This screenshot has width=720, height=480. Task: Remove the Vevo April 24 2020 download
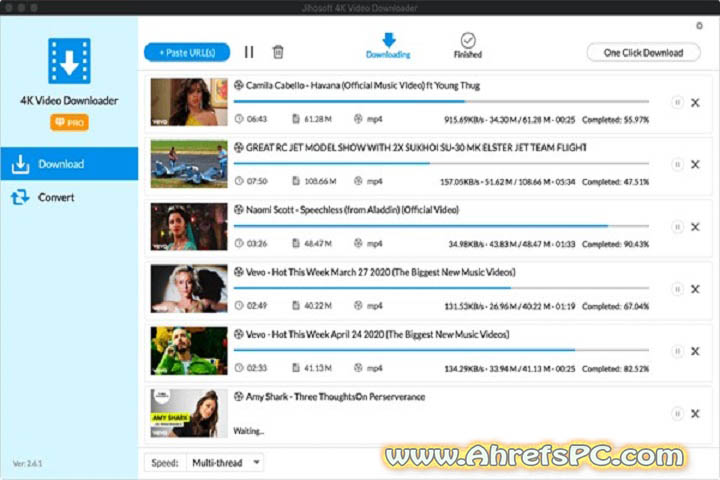pos(695,351)
